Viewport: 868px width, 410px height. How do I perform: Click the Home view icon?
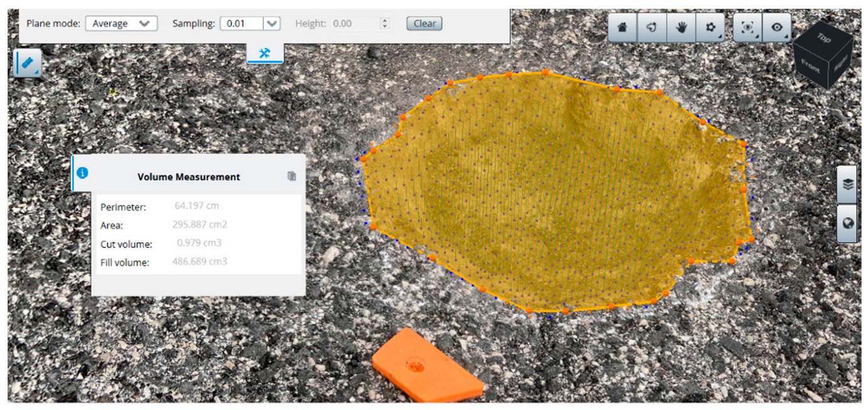pyautogui.click(x=622, y=28)
